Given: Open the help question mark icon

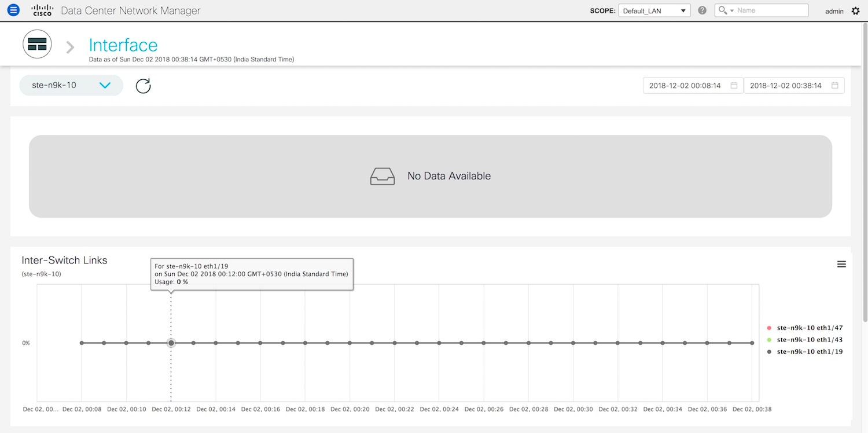Looking at the screenshot, I should pyautogui.click(x=702, y=10).
